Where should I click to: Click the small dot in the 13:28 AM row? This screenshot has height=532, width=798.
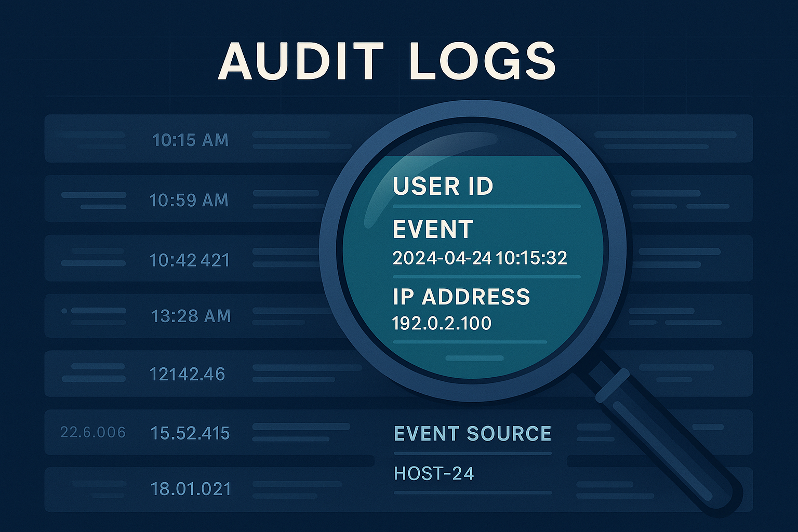tap(64, 311)
